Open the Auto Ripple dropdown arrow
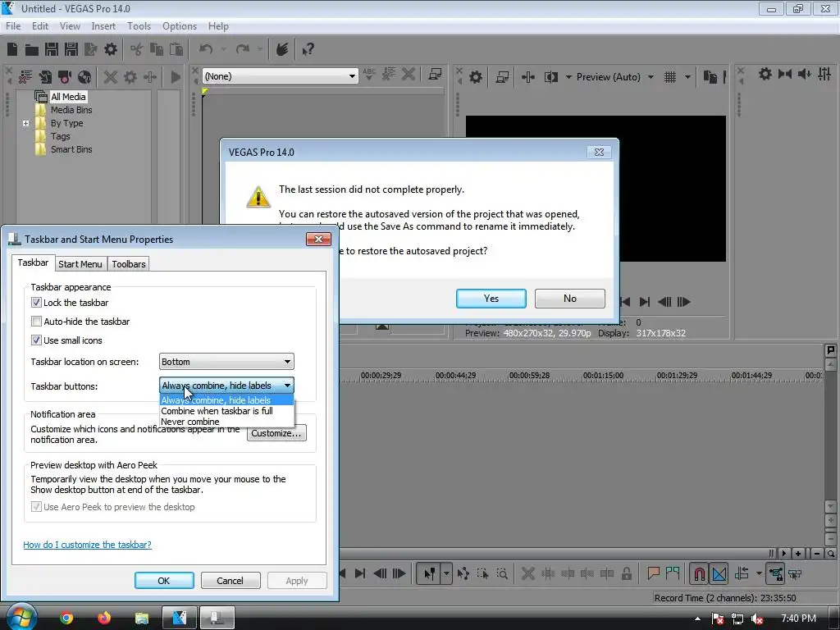840x630 pixels. (x=759, y=573)
